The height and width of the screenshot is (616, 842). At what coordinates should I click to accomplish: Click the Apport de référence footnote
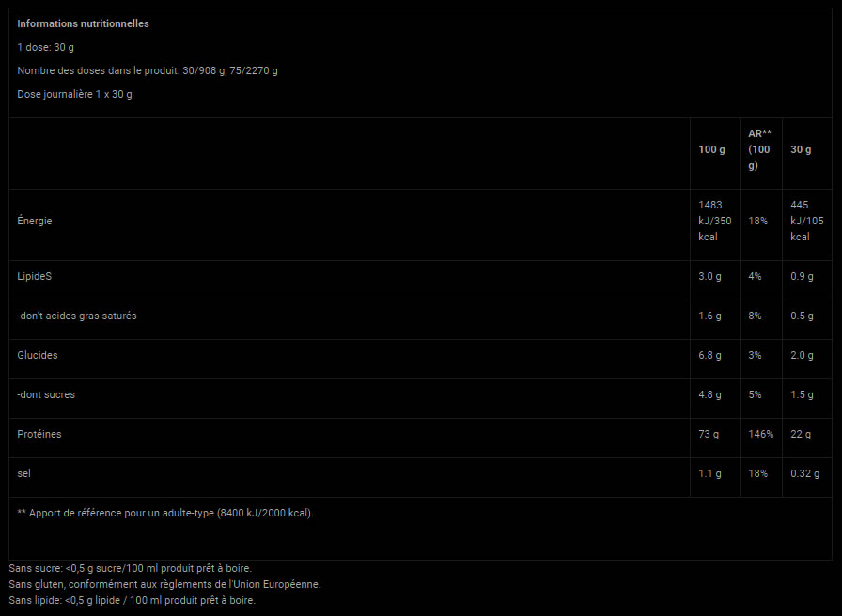[165, 513]
